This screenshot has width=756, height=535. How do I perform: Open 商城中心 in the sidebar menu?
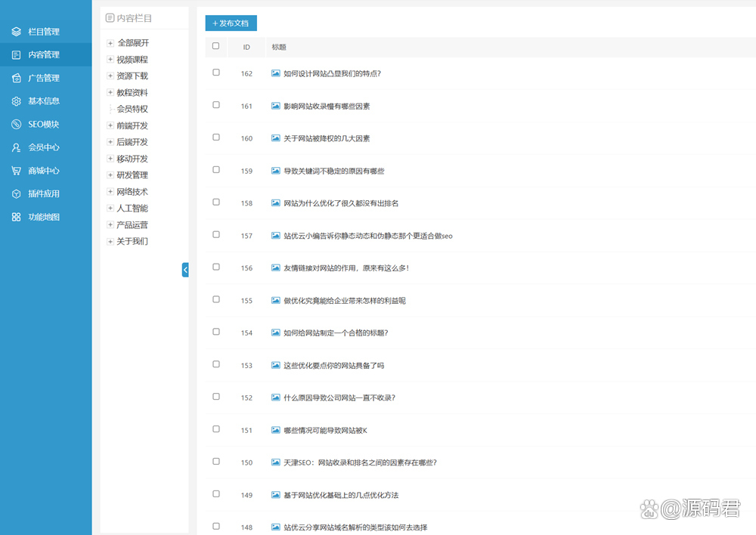click(46, 171)
